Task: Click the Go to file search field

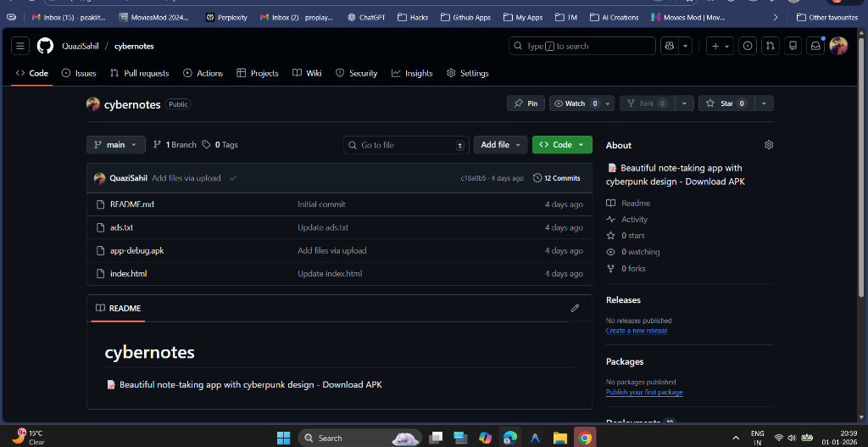Action: click(x=405, y=145)
